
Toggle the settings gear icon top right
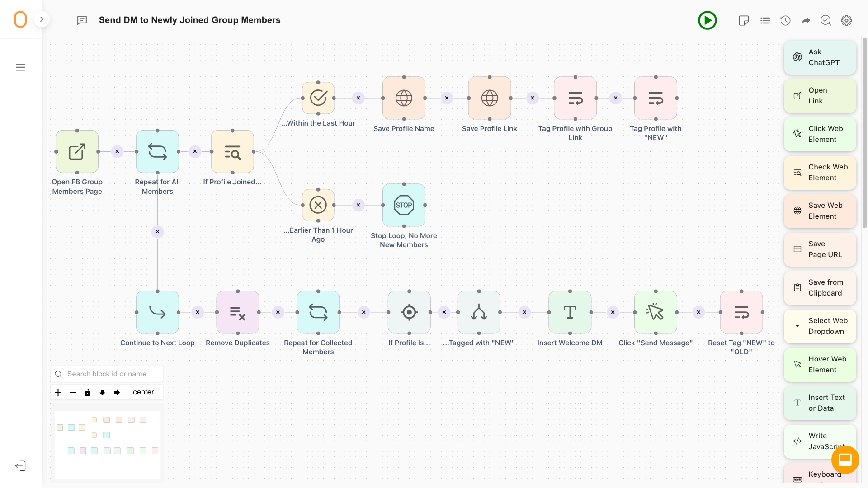tap(848, 20)
